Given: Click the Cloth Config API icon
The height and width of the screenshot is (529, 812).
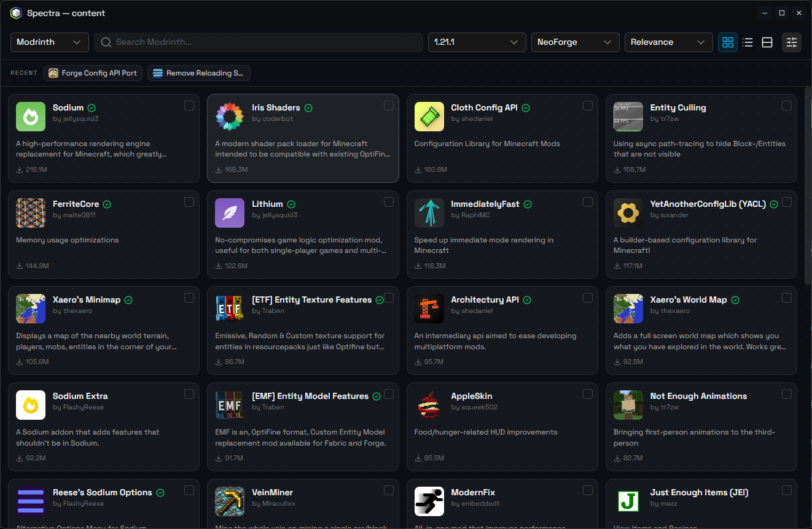Looking at the screenshot, I should pyautogui.click(x=429, y=117).
